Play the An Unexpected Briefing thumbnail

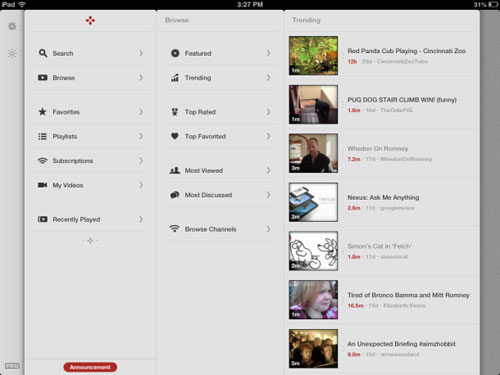tap(313, 349)
